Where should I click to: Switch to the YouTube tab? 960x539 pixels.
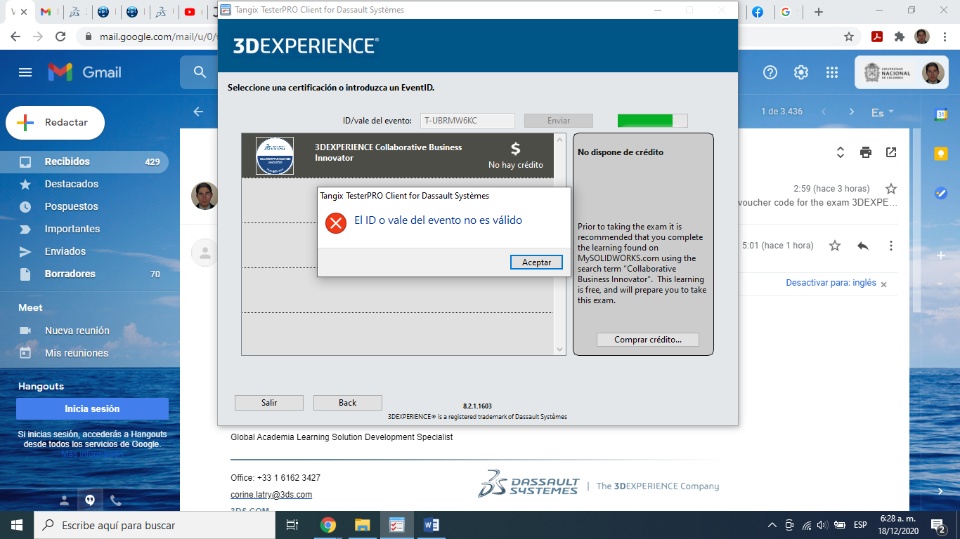[x=190, y=12]
